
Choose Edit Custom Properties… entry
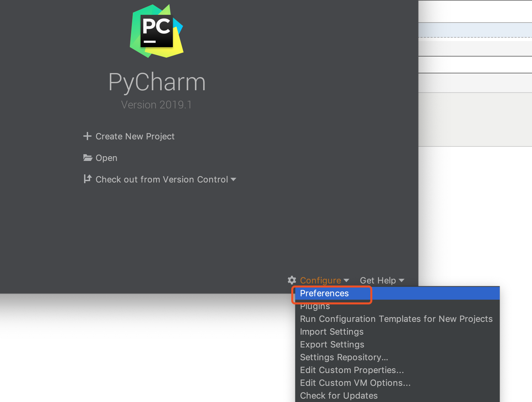point(397,370)
